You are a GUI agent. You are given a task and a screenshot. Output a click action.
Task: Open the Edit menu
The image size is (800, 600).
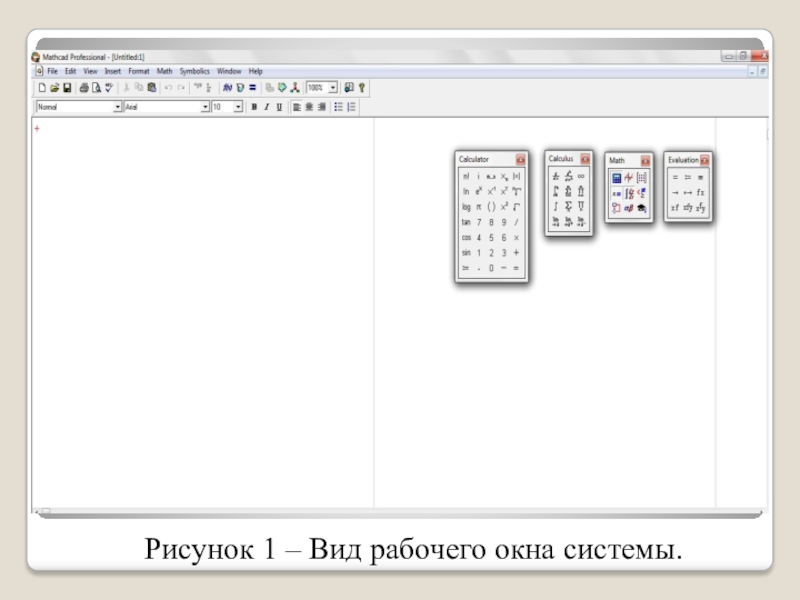[70, 71]
